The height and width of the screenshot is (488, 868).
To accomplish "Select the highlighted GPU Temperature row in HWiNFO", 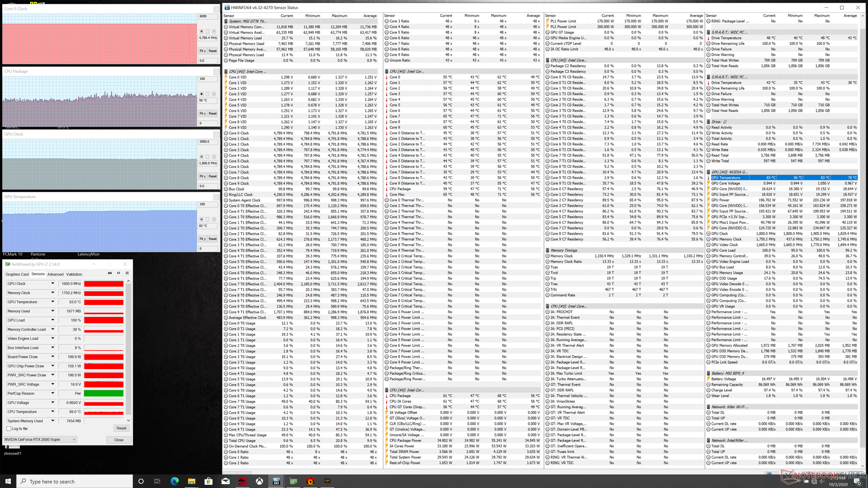I will pyautogui.click(x=782, y=178).
